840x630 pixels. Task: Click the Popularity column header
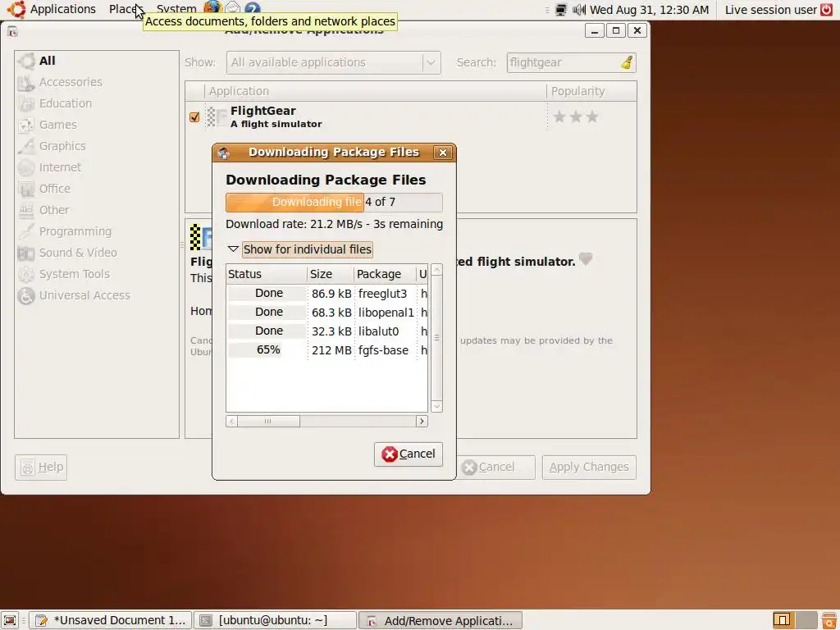click(x=591, y=91)
